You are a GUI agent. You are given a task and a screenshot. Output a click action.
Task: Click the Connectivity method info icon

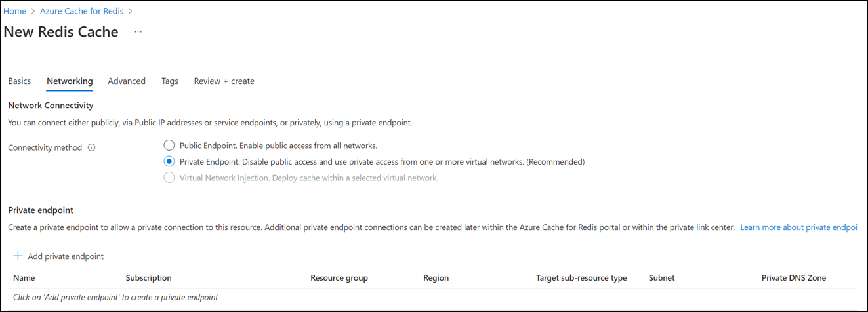tap(91, 147)
